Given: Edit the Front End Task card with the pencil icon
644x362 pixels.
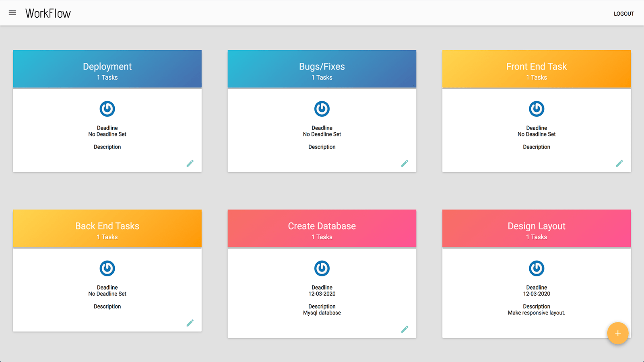Looking at the screenshot, I should 619,163.
